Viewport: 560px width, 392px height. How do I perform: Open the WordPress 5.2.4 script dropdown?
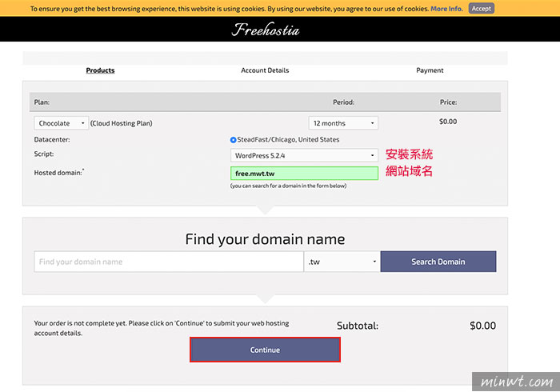pyautogui.click(x=304, y=155)
